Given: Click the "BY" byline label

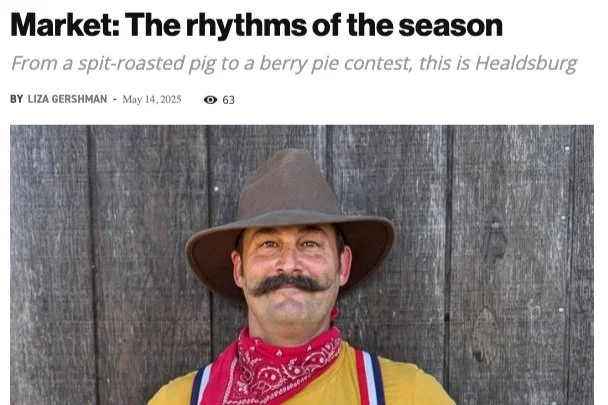Looking at the screenshot, I should click(x=17, y=99).
